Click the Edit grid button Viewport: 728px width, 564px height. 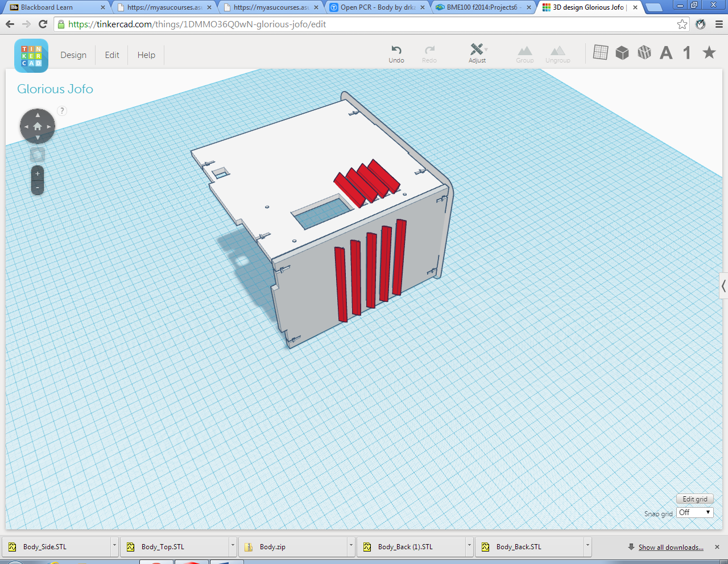coord(694,499)
